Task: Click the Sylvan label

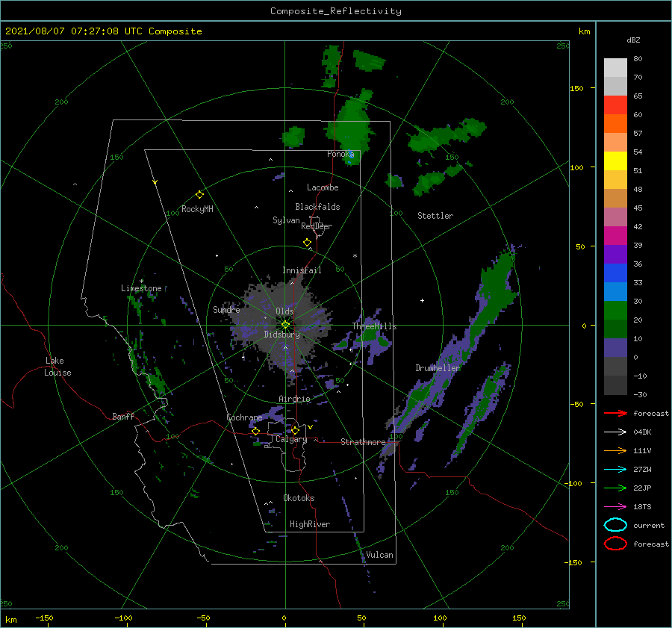Action: [286, 220]
